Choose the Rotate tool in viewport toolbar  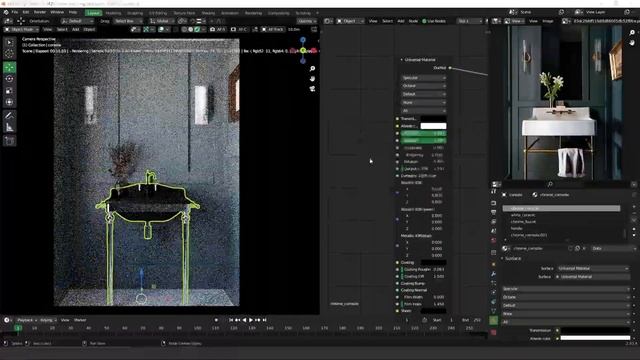point(9,79)
